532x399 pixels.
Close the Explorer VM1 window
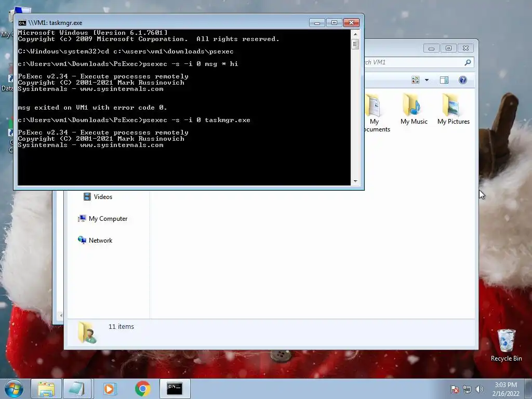pyautogui.click(x=466, y=48)
